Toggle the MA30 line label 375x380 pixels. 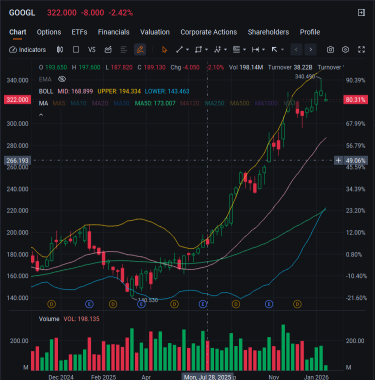click(121, 103)
